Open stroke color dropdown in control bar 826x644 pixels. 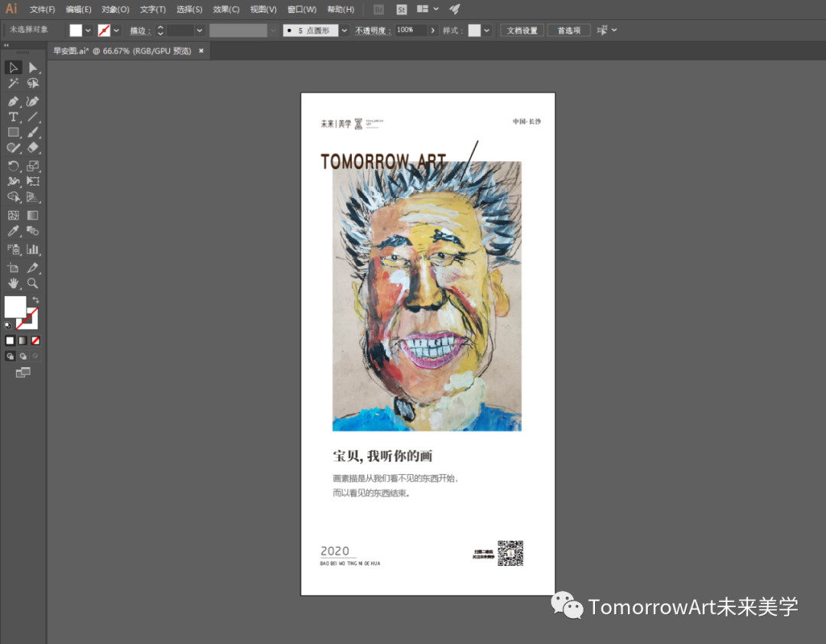click(x=116, y=31)
